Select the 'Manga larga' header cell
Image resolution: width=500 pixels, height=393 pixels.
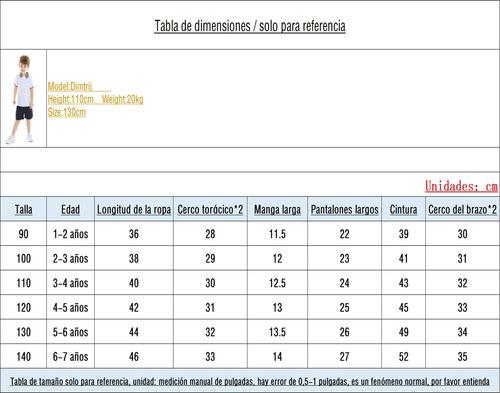click(277, 209)
